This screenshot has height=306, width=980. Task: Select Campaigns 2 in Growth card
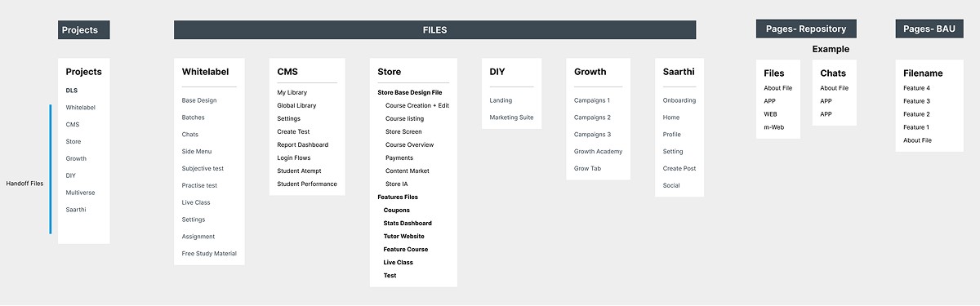pos(592,118)
